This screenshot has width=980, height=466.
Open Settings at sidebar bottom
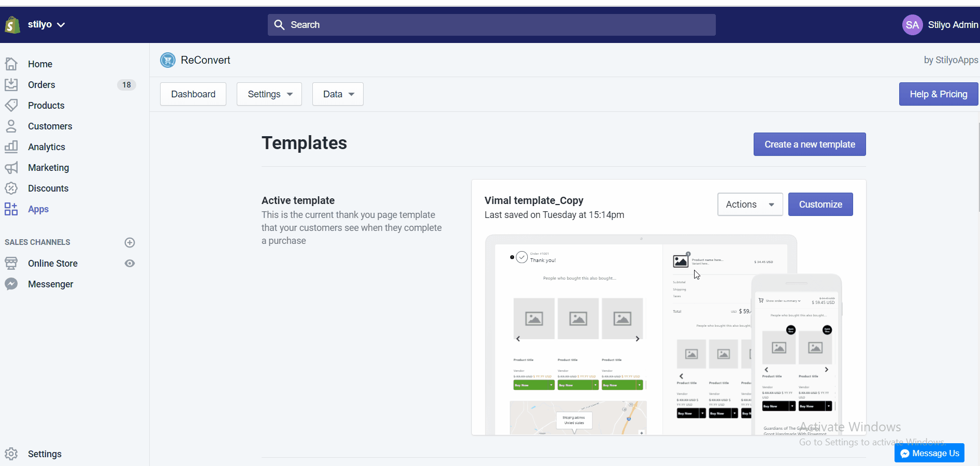[x=45, y=454]
